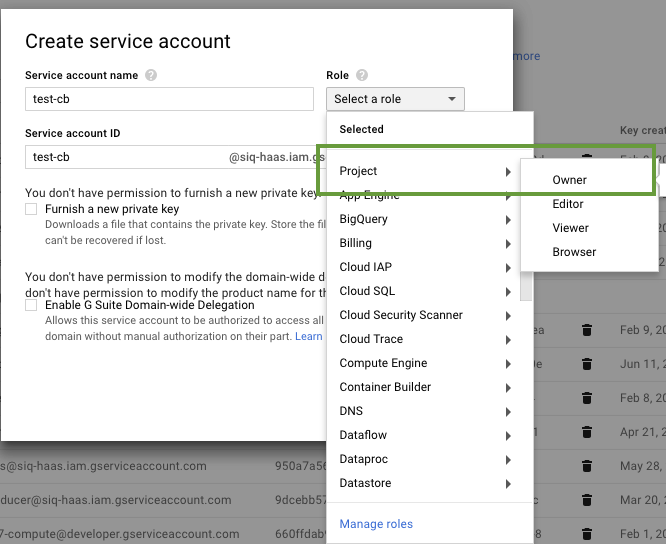The image size is (666, 544).
Task: Click trash icon in Feb 9 row
Action: pyautogui.click(x=587, y=331)
